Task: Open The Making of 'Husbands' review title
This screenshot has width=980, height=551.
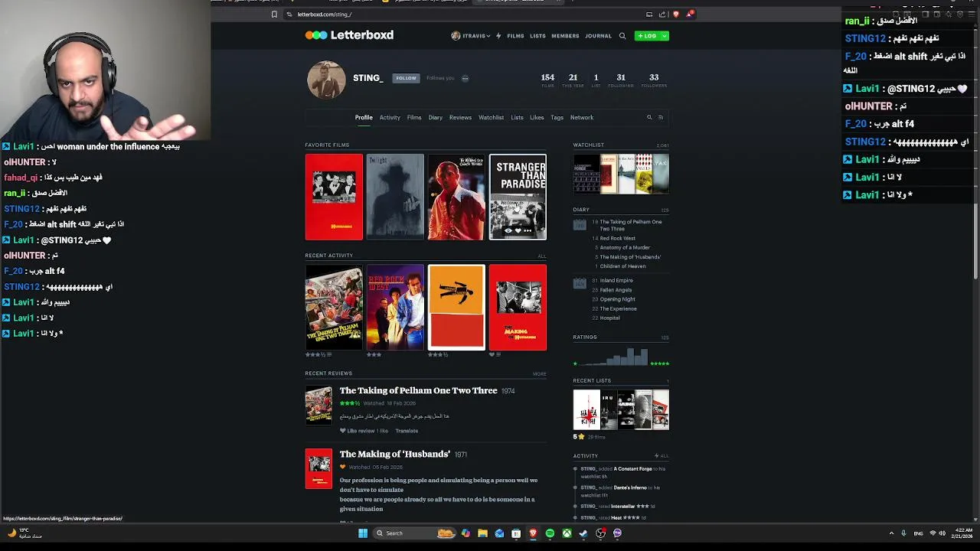Action: 394,454
